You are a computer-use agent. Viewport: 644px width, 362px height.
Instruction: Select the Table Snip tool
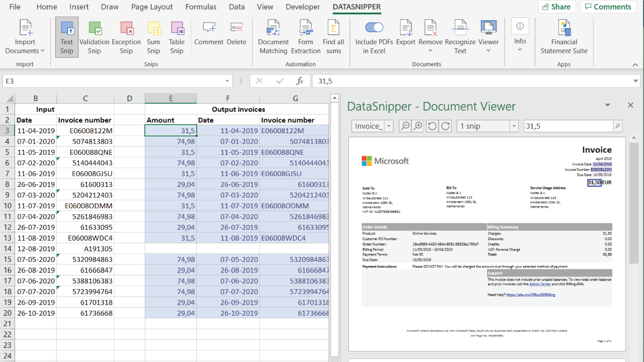tap(177, 37)
